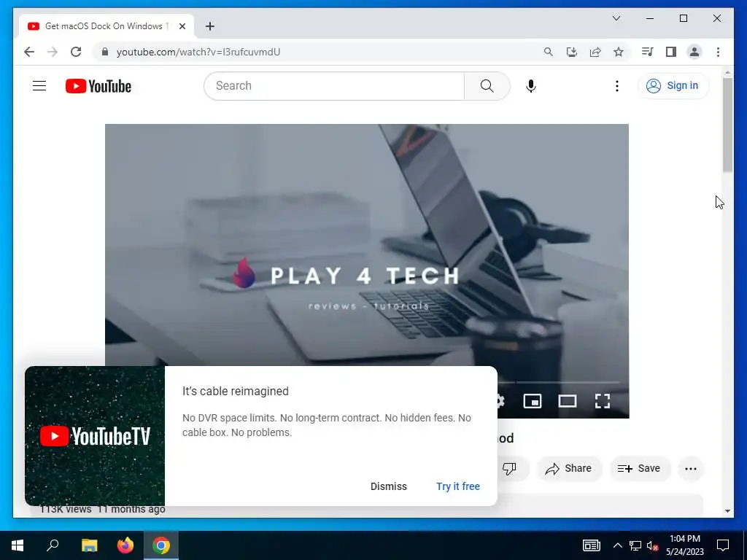Image resolution: width=747 pixels, height=560 pixels.
Task: Open the Windows Start menu
Action: click(x=18, y=545)
